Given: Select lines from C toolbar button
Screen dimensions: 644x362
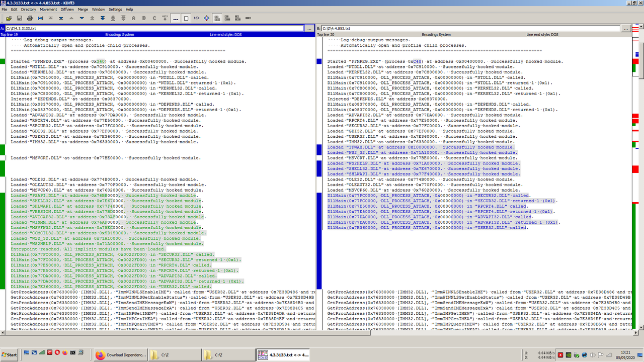Looking at the screenshot, I should 154,18.
